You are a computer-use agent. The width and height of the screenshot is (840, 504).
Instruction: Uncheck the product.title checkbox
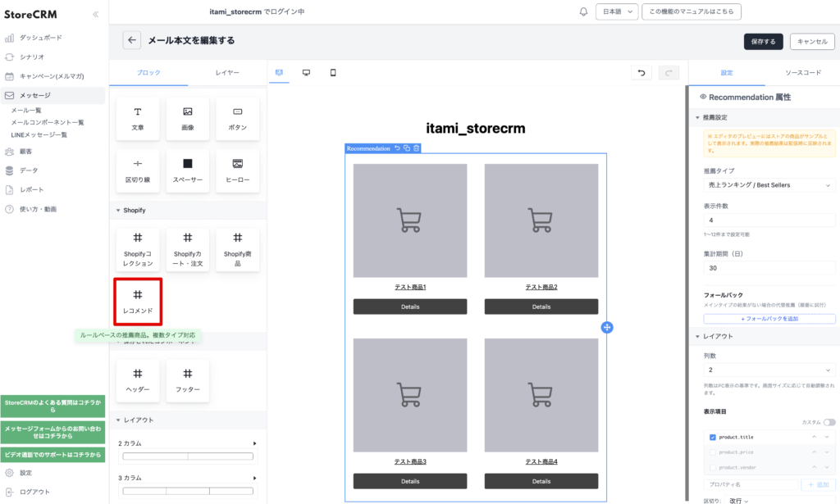[713, 438]
